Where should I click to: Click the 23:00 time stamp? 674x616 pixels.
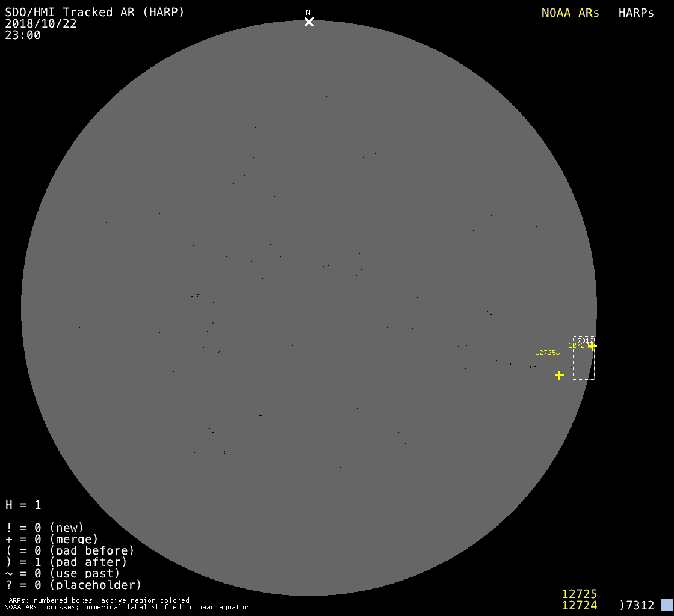23,35
